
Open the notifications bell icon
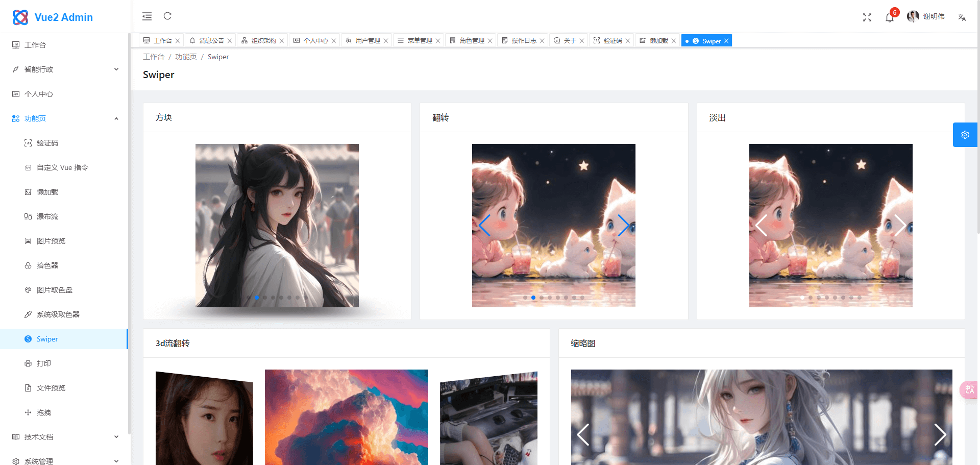pos(890,18)
